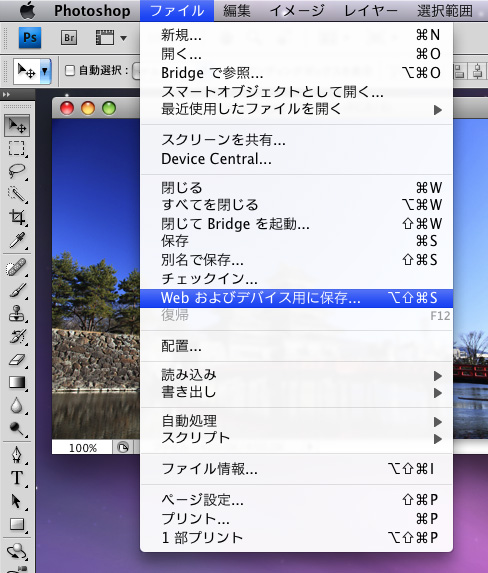Select the Brush tool
Screen dimensions: 488x573
tap(17, 291)
